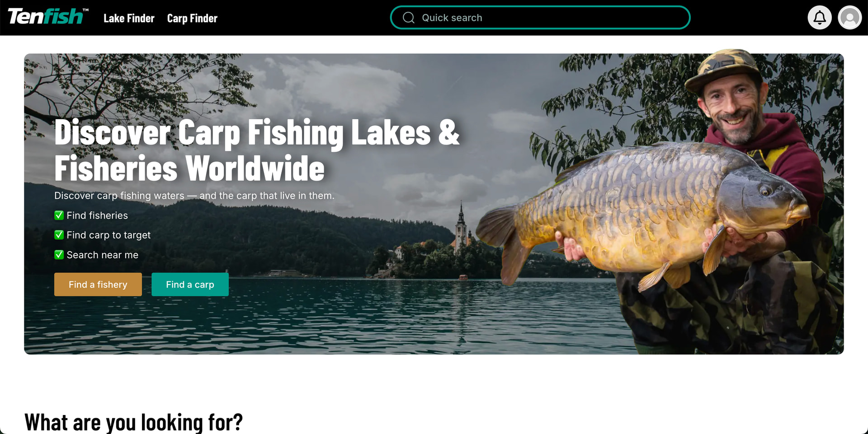Open the Lake Finder menu item
Screen dimensions: 868x434
(129, 18)
